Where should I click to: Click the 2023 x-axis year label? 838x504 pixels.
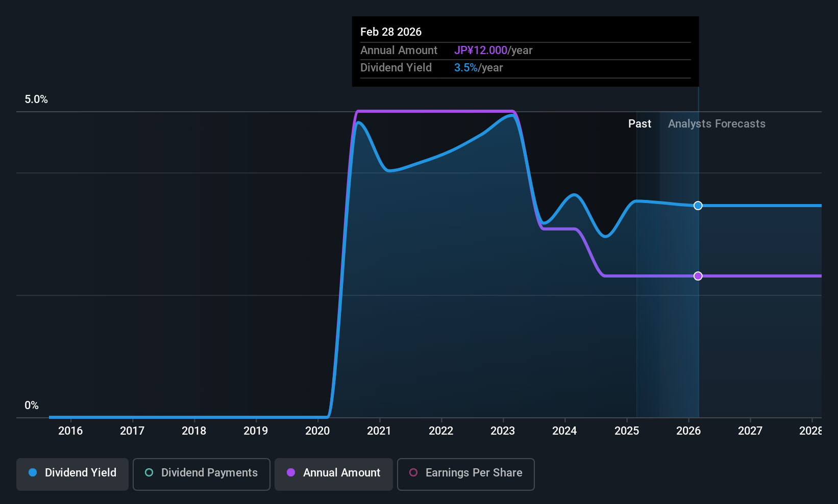point(503,431)
